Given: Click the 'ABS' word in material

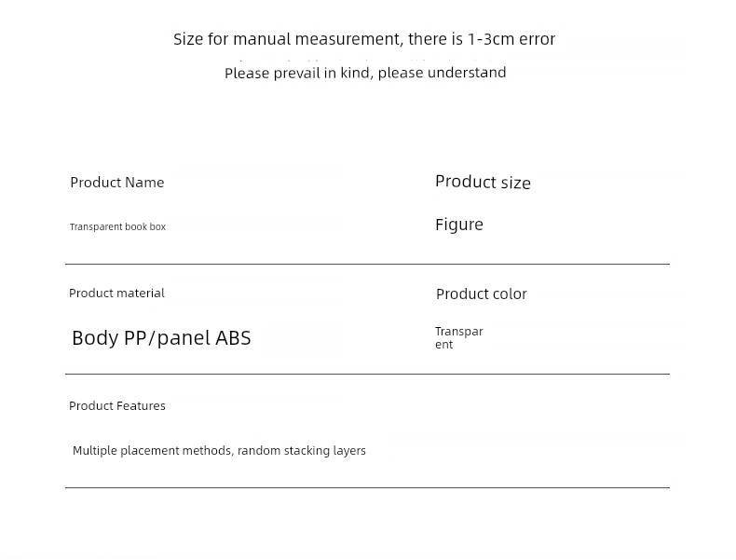Looking at the screenshot, I should (233, 338).
